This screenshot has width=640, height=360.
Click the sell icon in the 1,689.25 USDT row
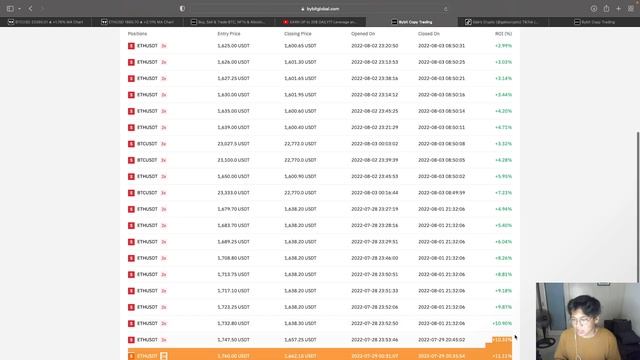pos(131,242)
